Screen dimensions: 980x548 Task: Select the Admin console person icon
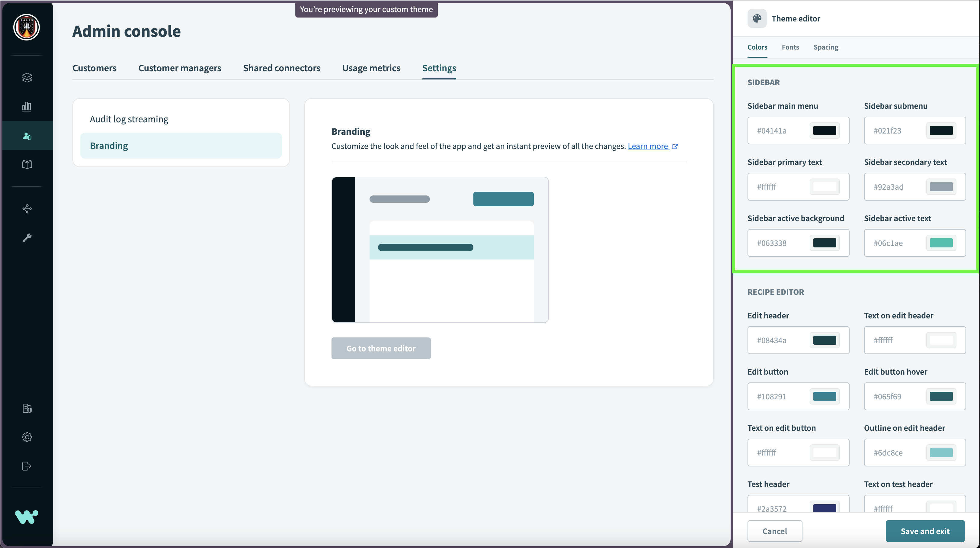click(x=27, y=135)
